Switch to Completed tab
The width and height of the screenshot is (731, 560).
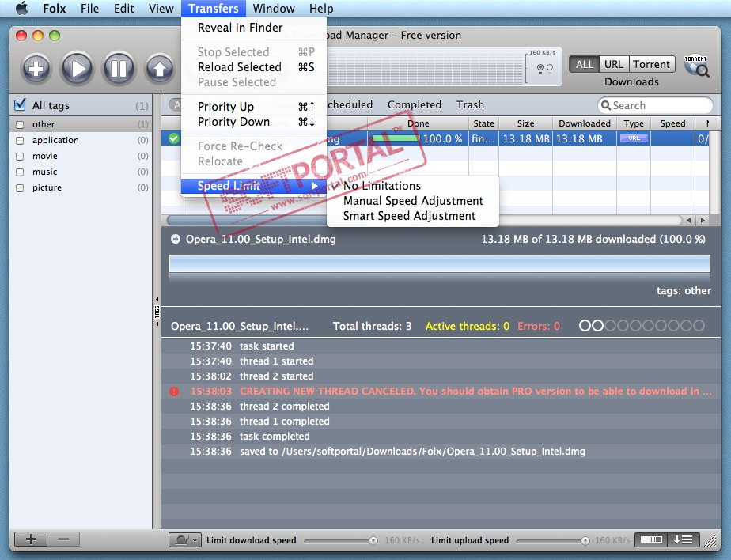(x=414, y=104)
